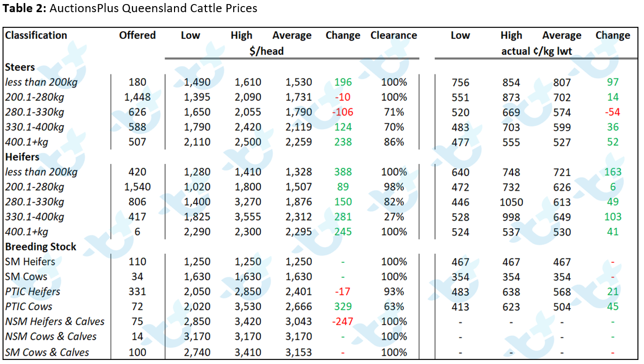Select the average price 3,043
The image size is (644, 364).
point(299,321)
